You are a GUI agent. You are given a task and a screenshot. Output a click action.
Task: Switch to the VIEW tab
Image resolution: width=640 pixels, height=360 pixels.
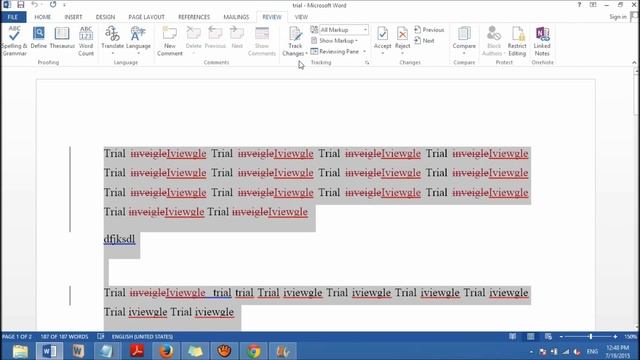point(301,17)
